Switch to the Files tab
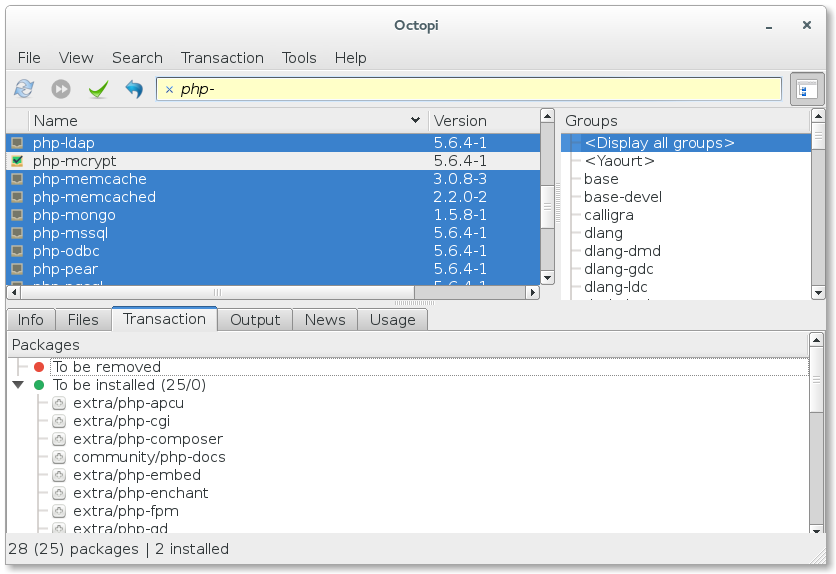The width and height of the screenshot is (836, 574). pyautogui.click(x=83, y=320)
